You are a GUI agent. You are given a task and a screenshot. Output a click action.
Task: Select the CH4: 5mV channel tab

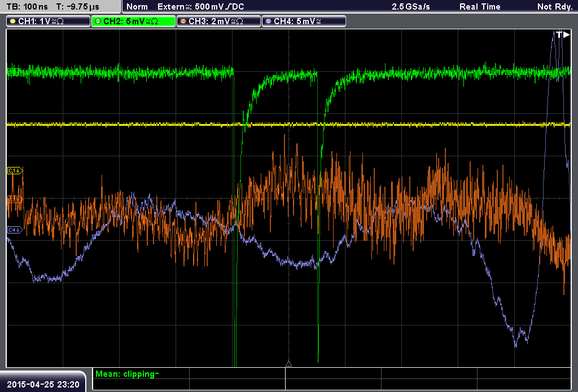click(x=304, y=21)
